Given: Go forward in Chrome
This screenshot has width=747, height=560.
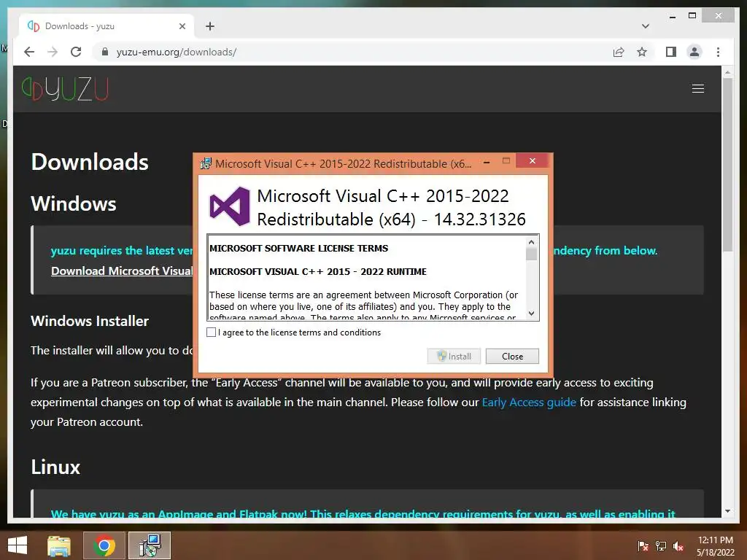Looking at the screenshot, I should pos(53,52).
